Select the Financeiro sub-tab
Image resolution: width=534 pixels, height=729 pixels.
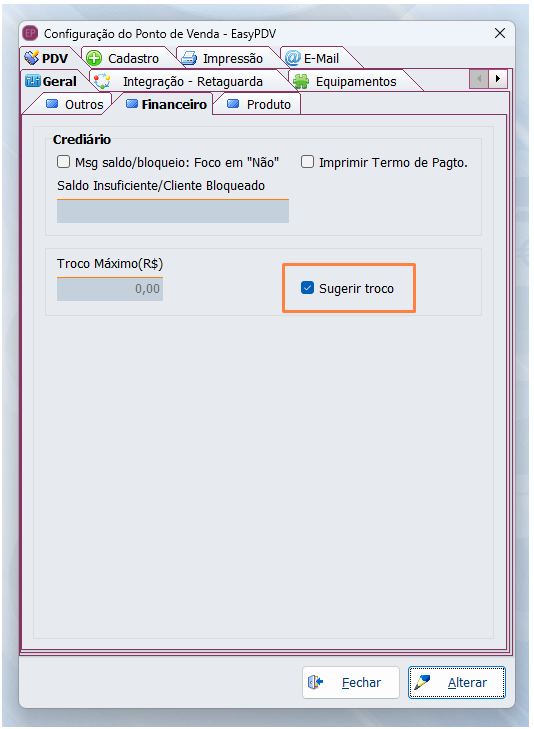166,104
